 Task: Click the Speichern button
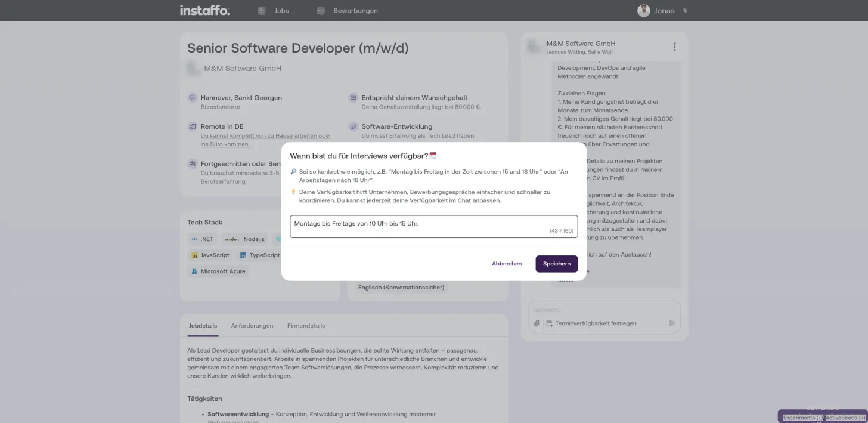[x=557, y=264]
